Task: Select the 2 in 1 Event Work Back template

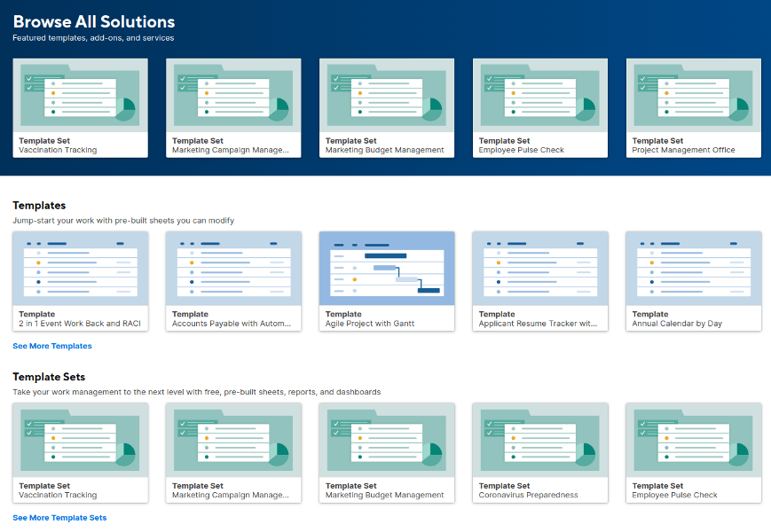Action: [80, 279]
